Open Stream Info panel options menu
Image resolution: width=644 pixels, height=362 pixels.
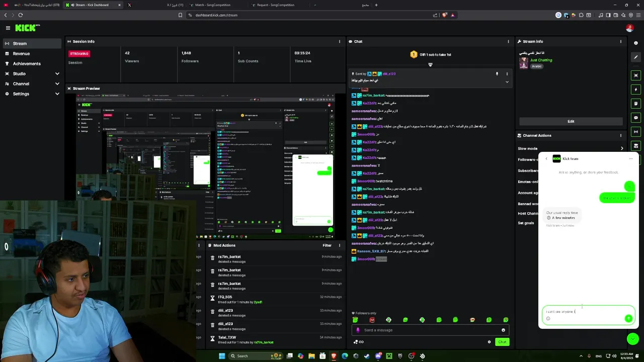[x=620, y=42]
